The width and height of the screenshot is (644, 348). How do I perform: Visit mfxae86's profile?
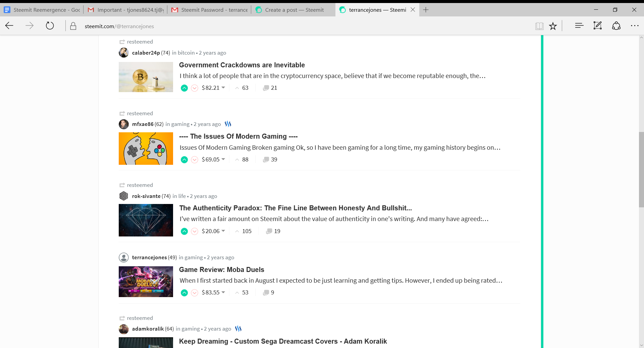[143, 124]
